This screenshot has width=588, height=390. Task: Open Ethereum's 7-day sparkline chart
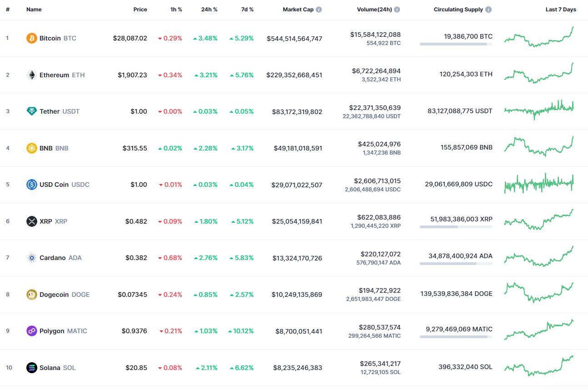539,74
